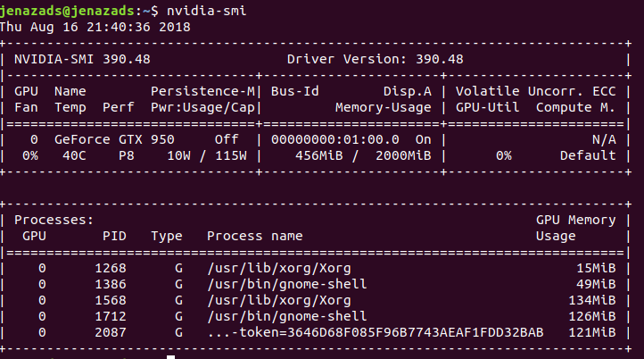Click the "Persistence-M" column header
The height and width of the screenshot is (359, 644).
click(x=202, y=91)
